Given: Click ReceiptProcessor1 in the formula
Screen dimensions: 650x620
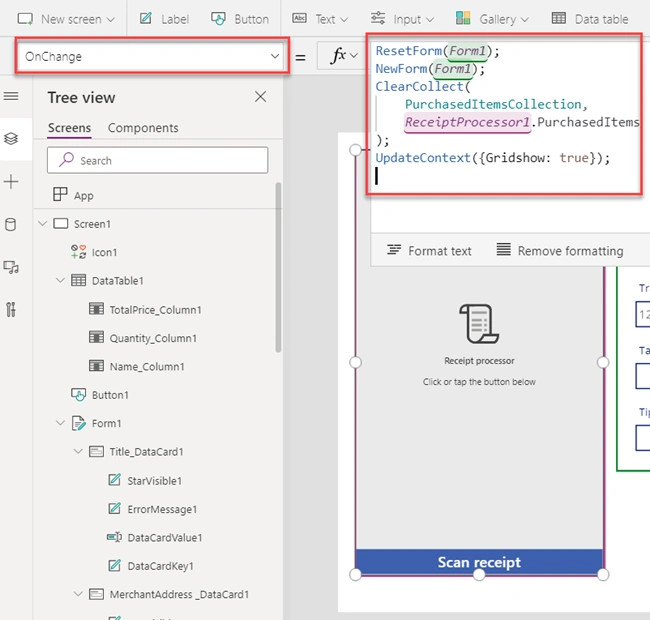Looking at the screenshot, I should tap(467, 122).
